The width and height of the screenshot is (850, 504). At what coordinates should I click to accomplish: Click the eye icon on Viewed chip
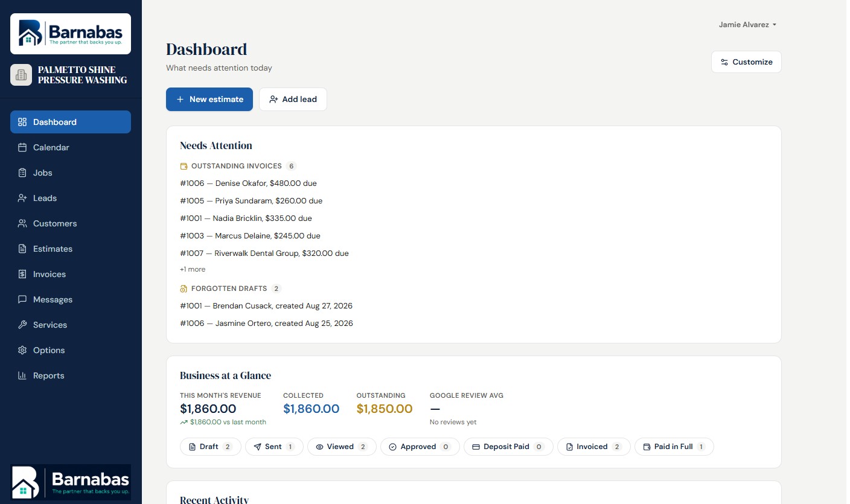(x=319, y=447)
